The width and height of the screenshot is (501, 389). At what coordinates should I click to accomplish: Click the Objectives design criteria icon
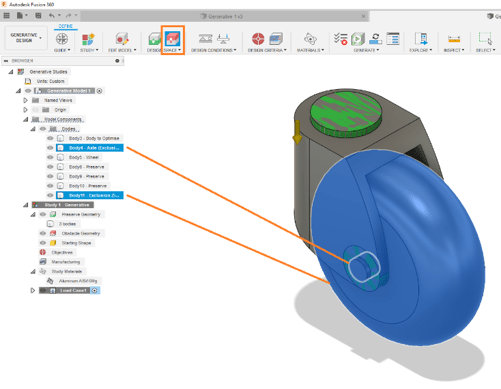(x=258, y=39)
